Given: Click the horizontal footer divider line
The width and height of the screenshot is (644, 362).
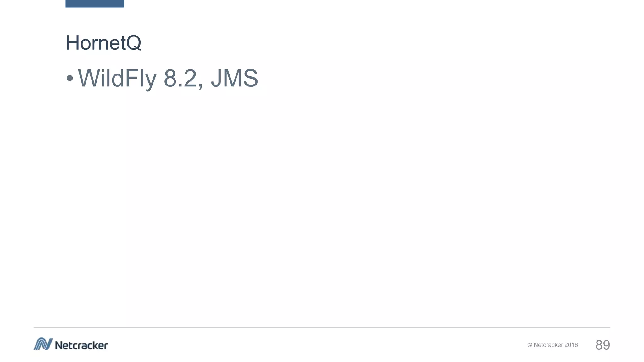Looking at the screenshot, I should (322, 327).
